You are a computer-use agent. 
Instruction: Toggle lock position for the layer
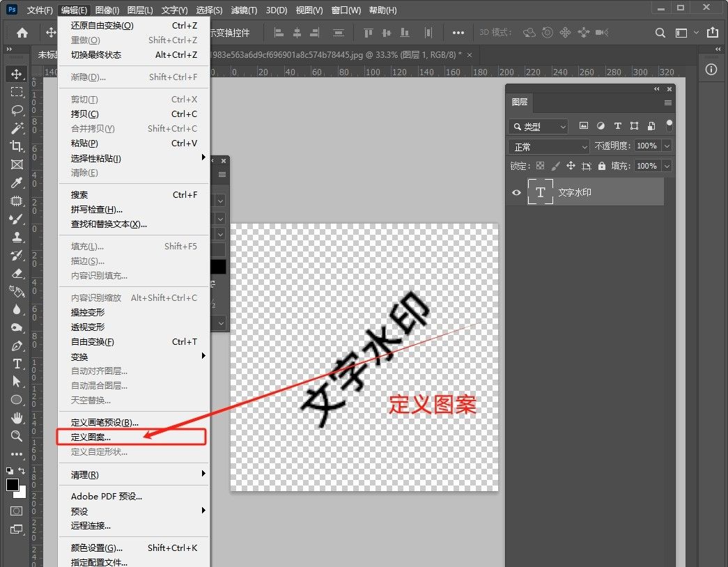(x=571, y=166)
